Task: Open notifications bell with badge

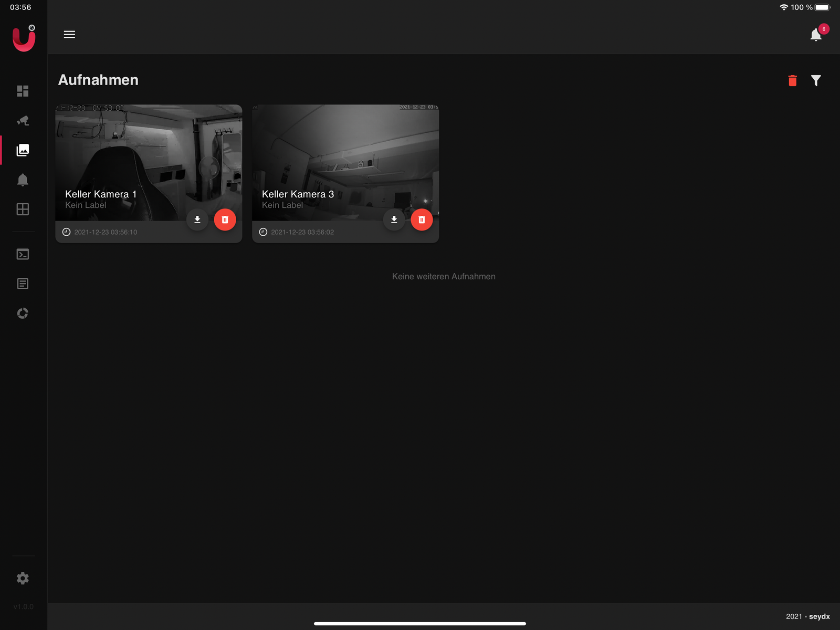Action: click(x=815, y=35)
